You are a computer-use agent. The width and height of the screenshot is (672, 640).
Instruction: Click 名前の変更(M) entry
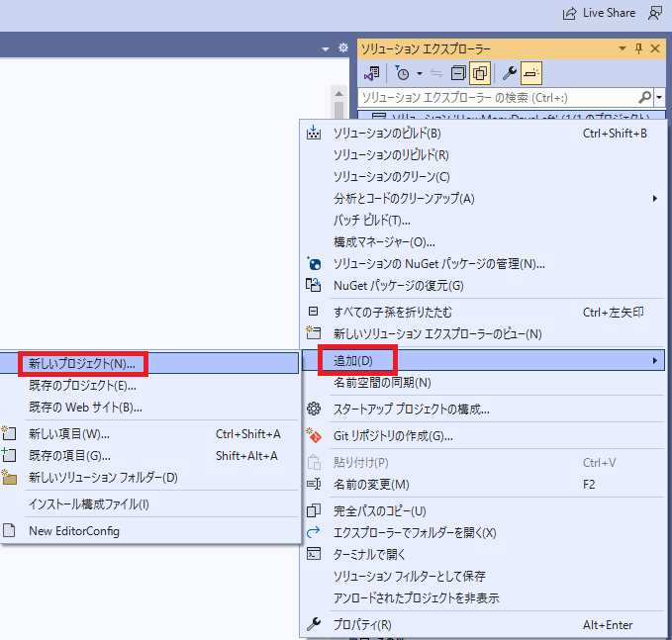484,485
